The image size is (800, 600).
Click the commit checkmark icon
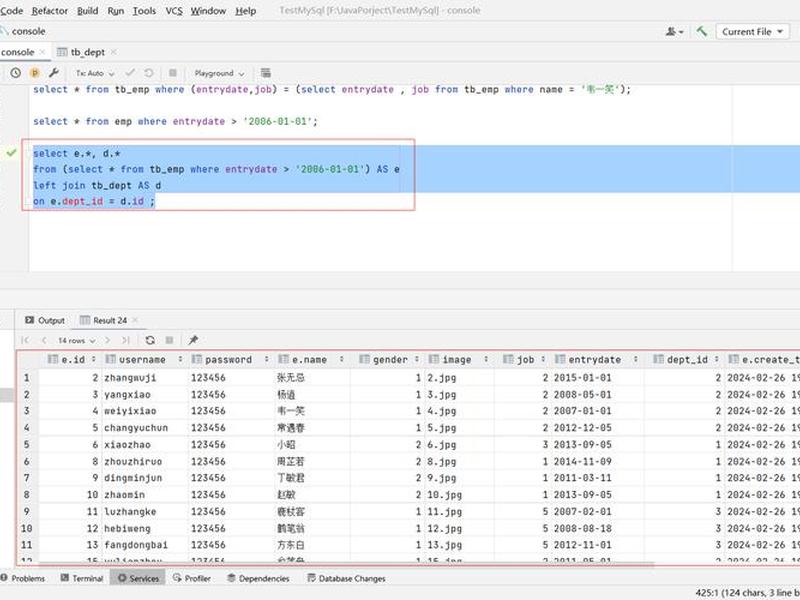[x=130, y=72]
